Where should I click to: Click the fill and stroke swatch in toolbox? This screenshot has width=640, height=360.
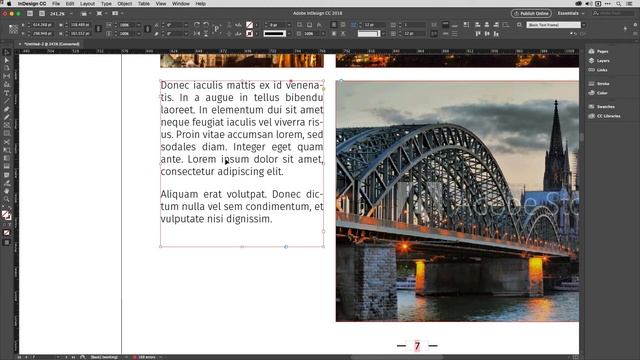coord(7,215)
